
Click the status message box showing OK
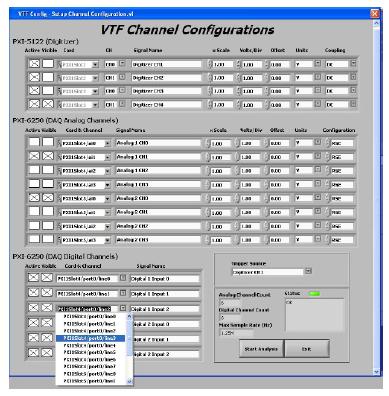[x=314, y=315]
